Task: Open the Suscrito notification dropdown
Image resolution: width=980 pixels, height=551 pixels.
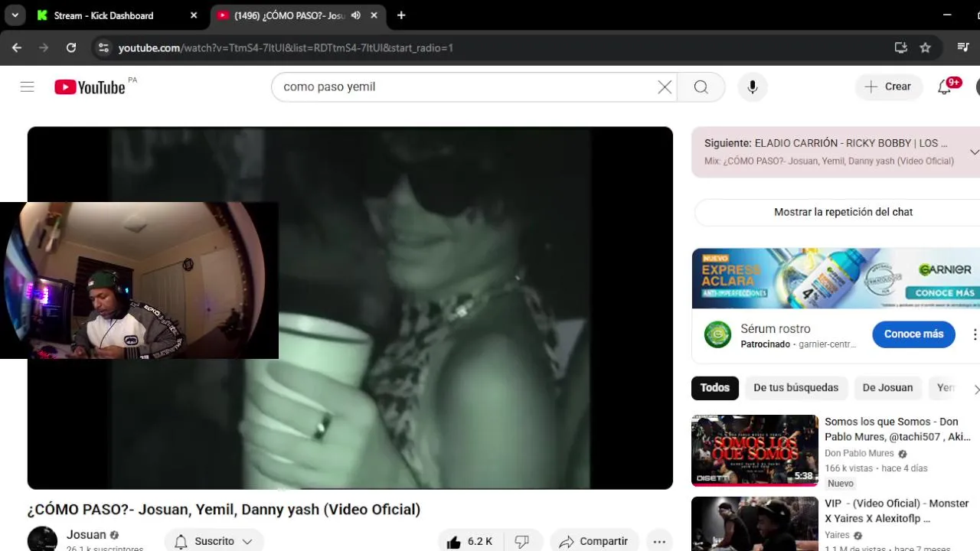Action: 214,541
